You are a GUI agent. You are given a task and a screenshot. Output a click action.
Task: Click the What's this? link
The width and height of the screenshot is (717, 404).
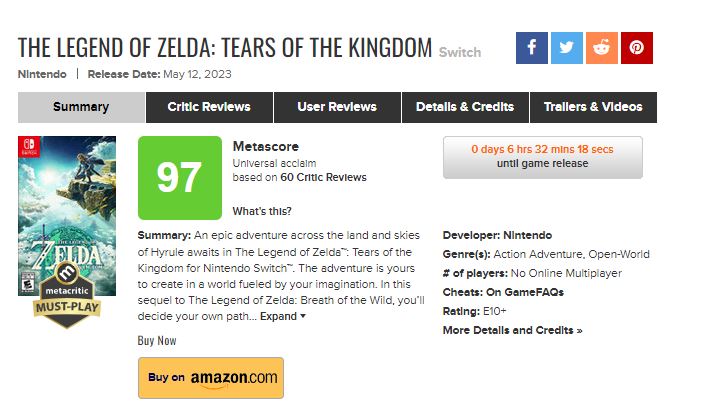tap(262, 211)
